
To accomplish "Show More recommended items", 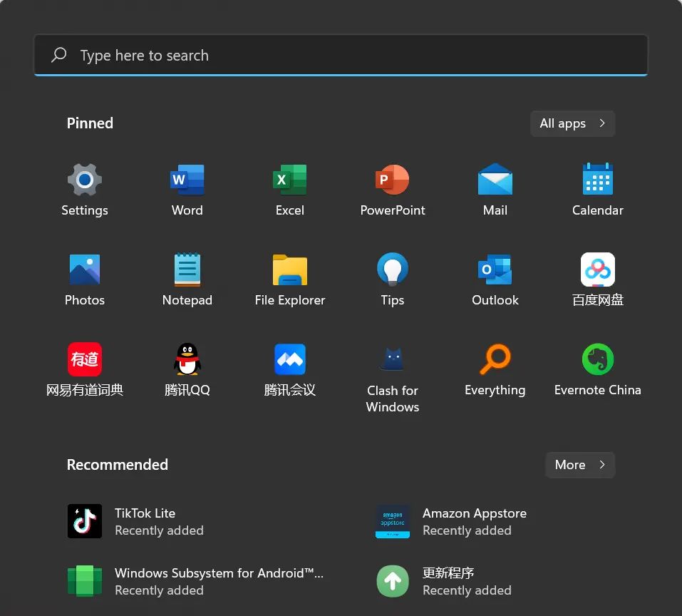I will click(x=579, y=465).
